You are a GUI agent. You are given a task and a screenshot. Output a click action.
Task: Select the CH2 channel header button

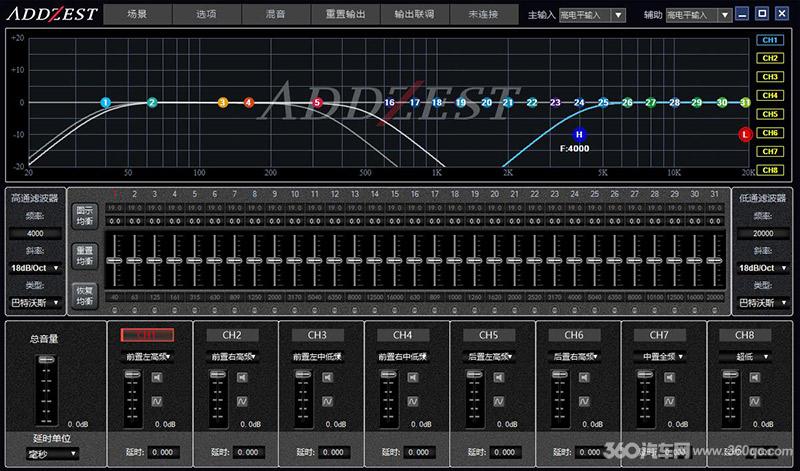[x=232, y=335]
